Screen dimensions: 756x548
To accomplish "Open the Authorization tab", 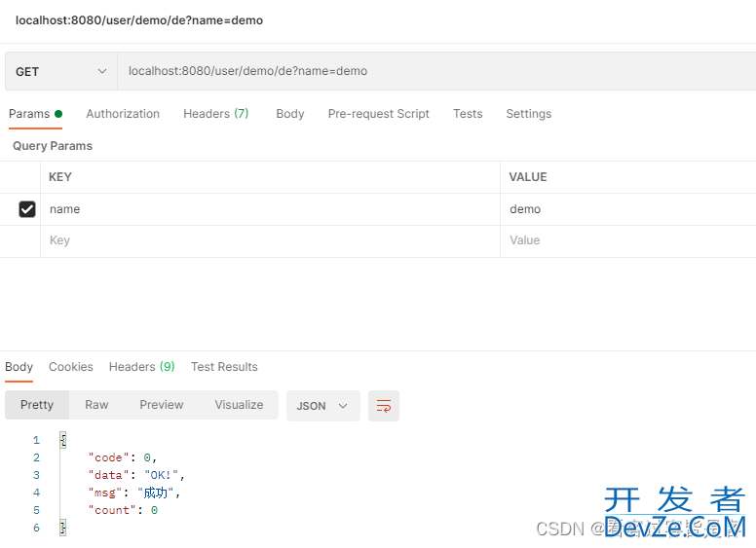I will click(123, 114).
